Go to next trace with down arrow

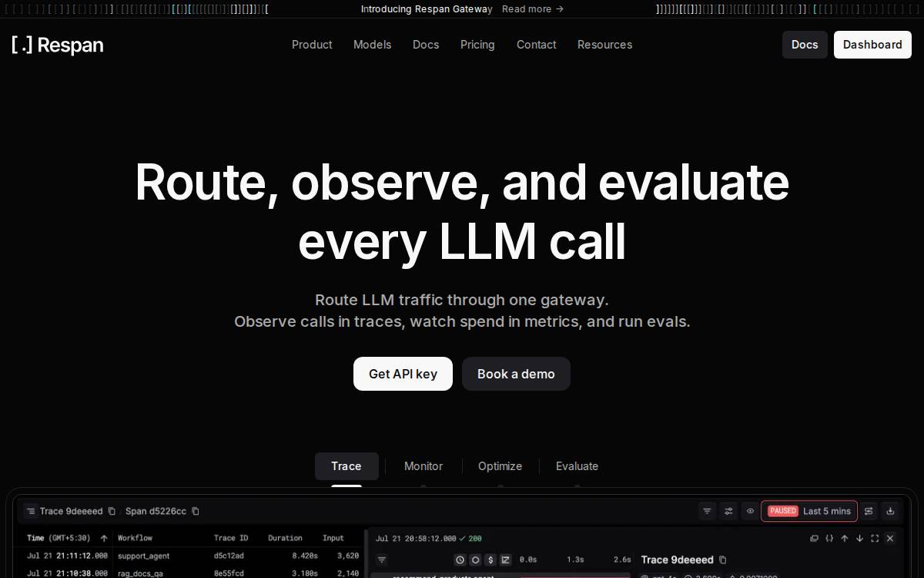(859, 538)
